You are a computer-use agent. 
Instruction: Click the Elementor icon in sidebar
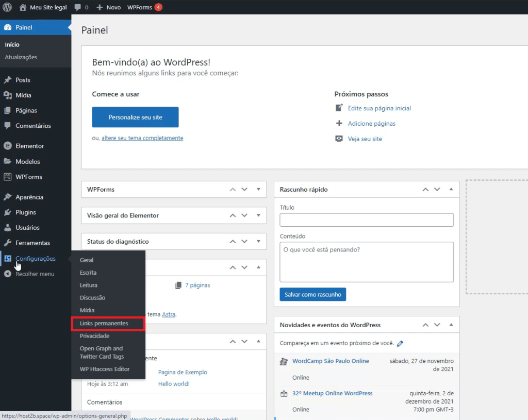(8, 146)
